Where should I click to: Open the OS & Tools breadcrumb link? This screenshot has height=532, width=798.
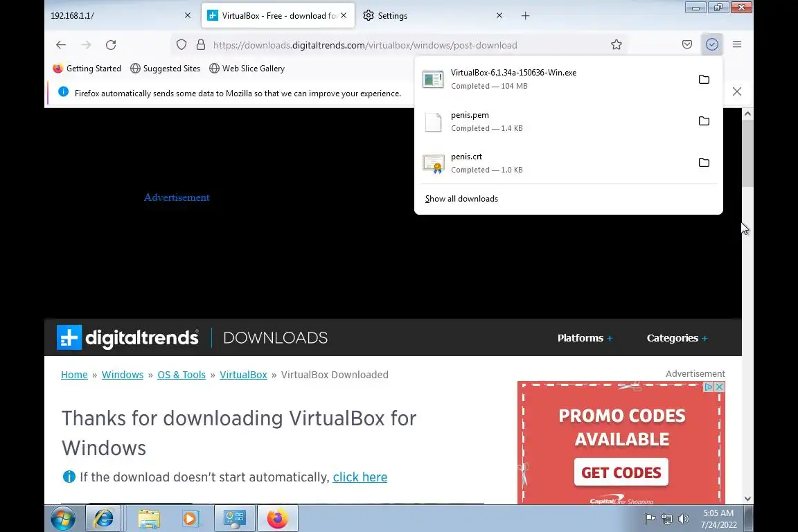tap(181, 375)
